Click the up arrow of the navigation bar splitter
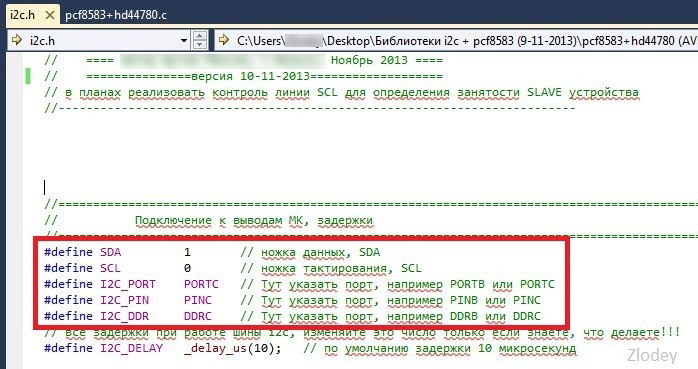 [200, 36]
